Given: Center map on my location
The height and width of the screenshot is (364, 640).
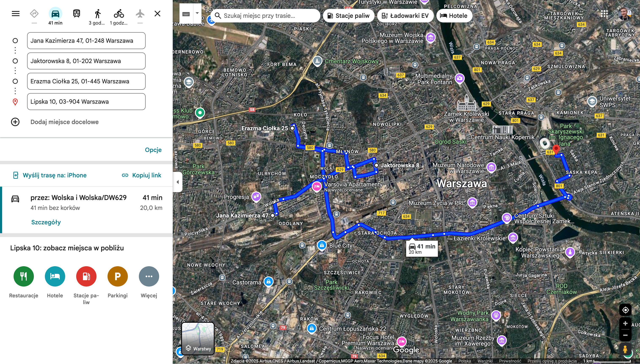Looking at the screenshot, I should click(625, 310).
